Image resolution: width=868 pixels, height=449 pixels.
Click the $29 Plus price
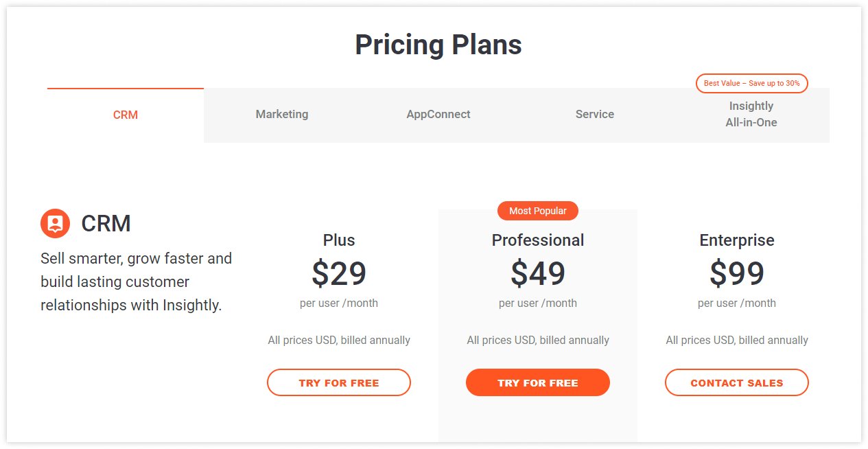click(x=338, y=273)
